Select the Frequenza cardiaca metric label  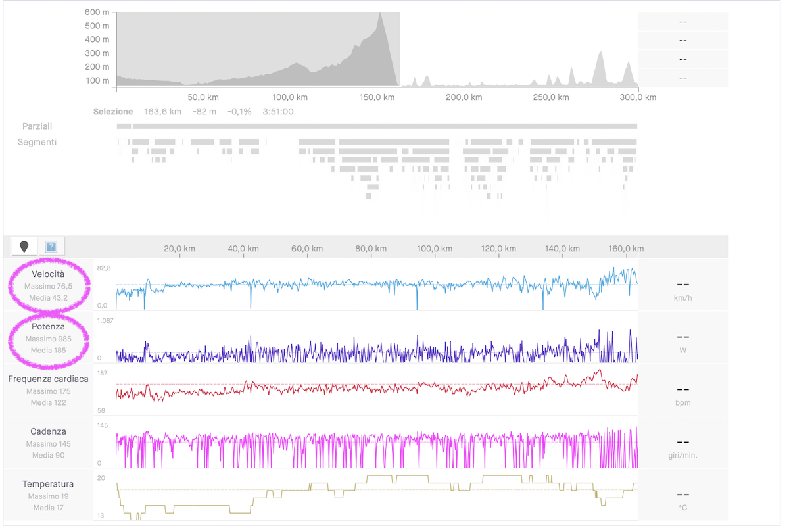click(x=49, y=379)
